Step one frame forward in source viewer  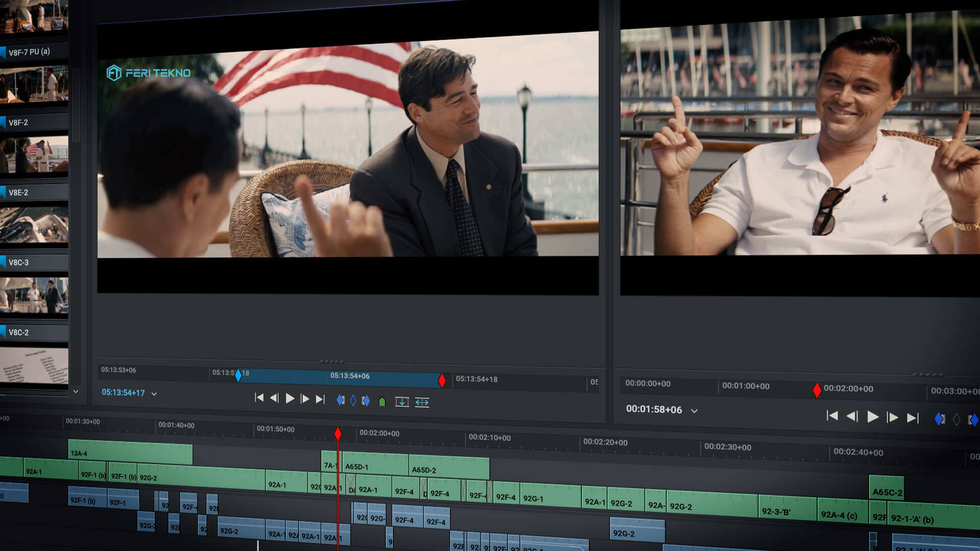(305, 399)
